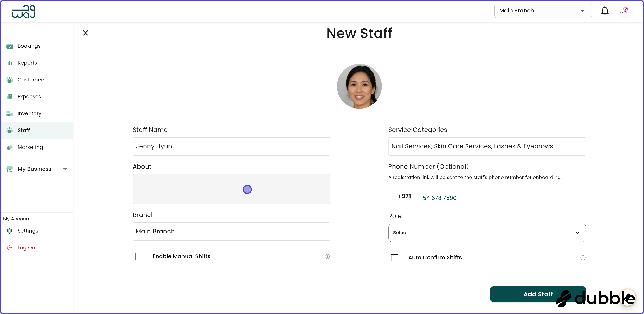The image size is (644, 314).
Task: Click the info icon next to Auto Confirm Shifts
Action: [x=583, y=257]
